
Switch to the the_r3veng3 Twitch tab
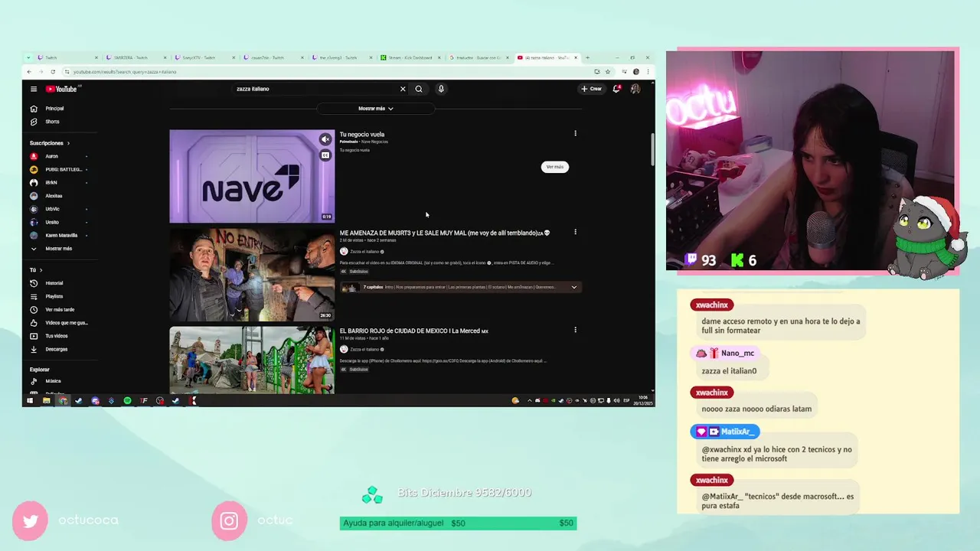pos(341,57)
